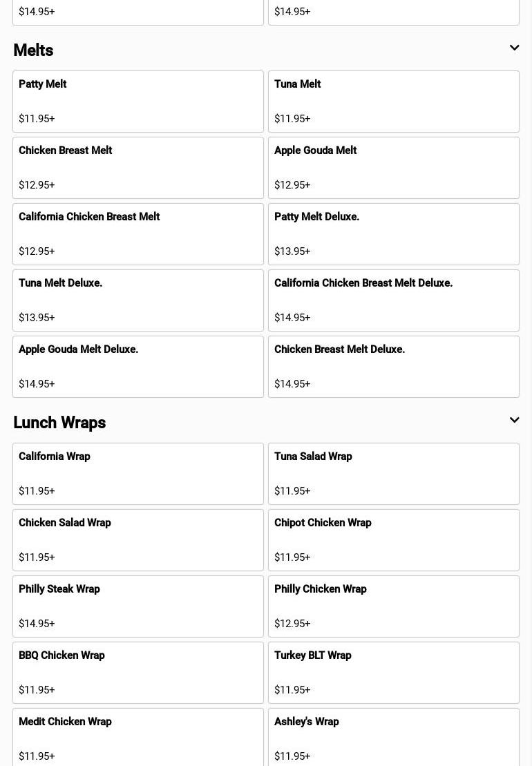Choose Chicken Breast Melt Deluxe
Screen dimensions: 532x766
(393, 367)
